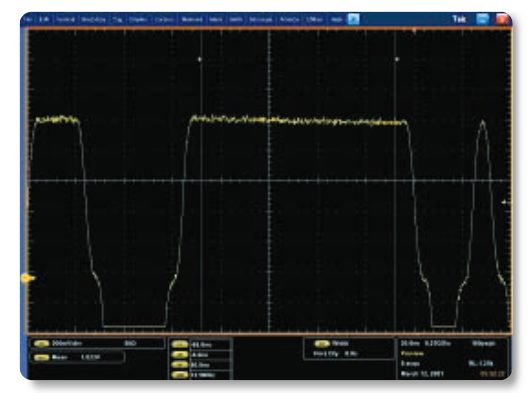Open the Cursors menu
The width and height of the screenshot is (528, 393).
pos(164,20)
